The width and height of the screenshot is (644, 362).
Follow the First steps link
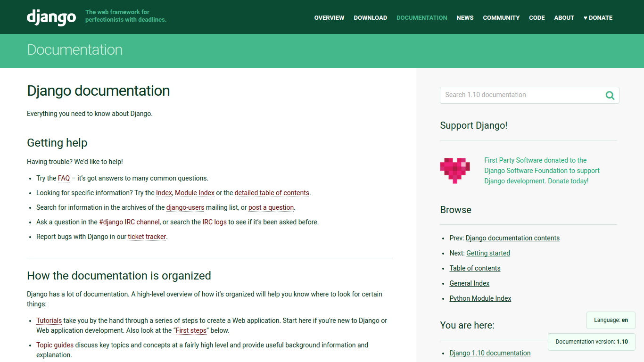[x=191, y=330]
